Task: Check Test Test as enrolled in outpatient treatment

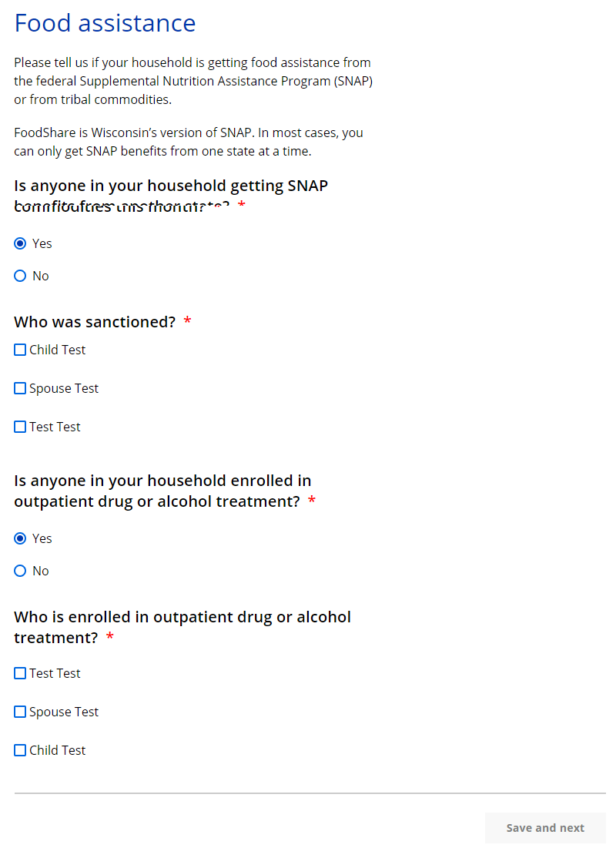Action: click(x=20, y=673)
